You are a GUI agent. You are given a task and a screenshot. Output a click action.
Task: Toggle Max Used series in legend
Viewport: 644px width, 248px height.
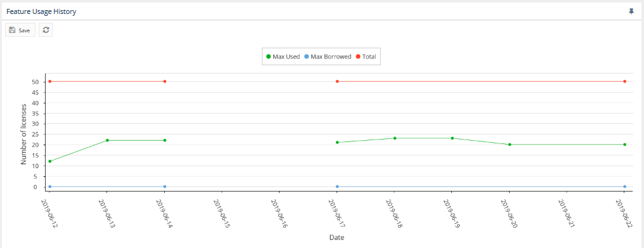[x=283, y=56]
